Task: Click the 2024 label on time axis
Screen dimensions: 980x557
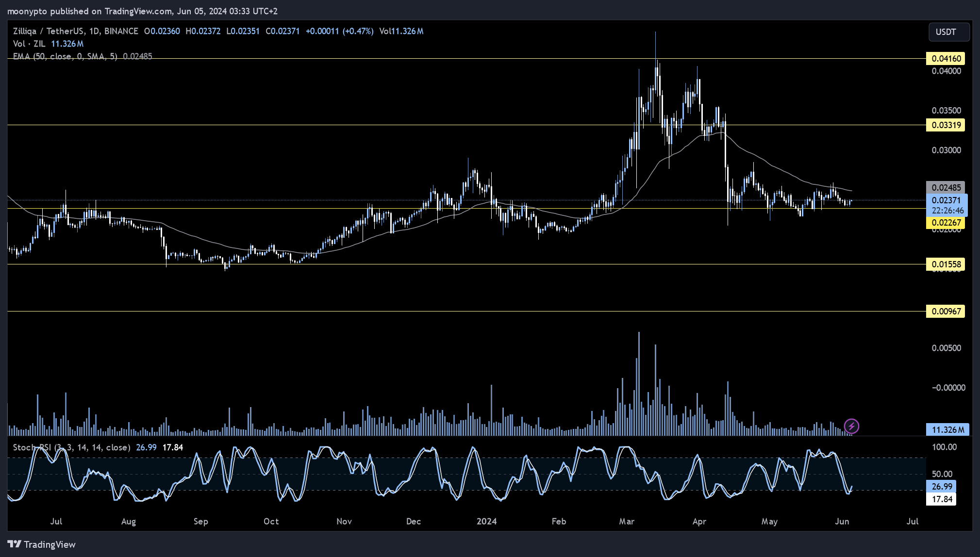Action: [x=486, y=522]
